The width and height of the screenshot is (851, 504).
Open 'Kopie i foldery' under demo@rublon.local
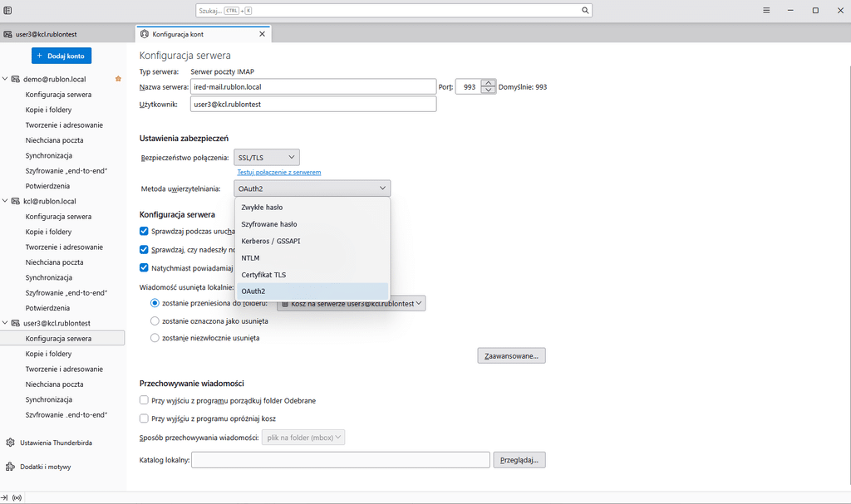(x=48, y=110)
